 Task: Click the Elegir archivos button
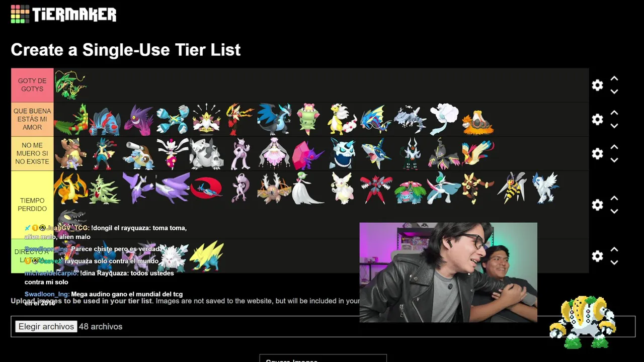(46, 326)
